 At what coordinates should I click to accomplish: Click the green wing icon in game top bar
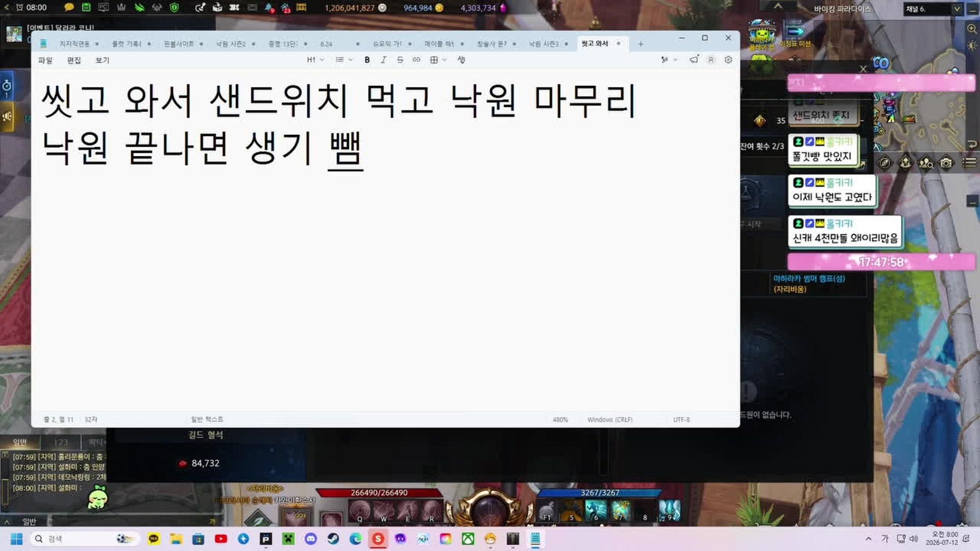coord(139,7)
